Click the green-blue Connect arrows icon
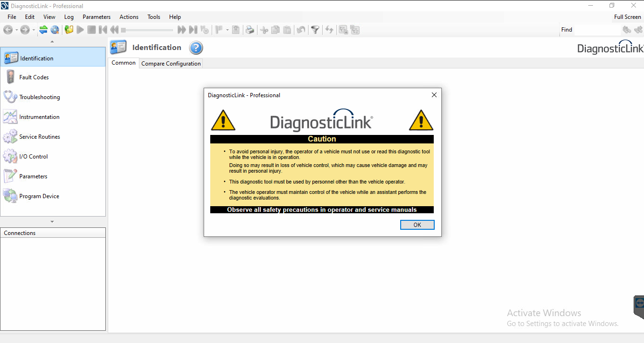 (x=43, y=30)
